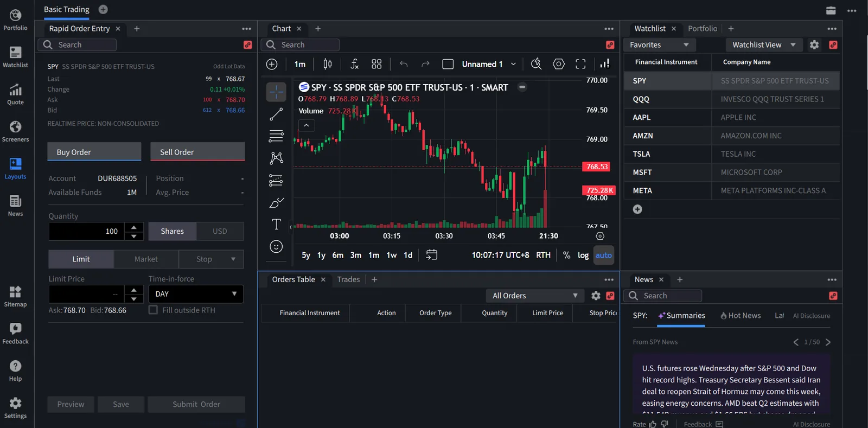This screenshot has height=428, width=868.
Task: Set chart range to 1d
Action: click(408, 255)
